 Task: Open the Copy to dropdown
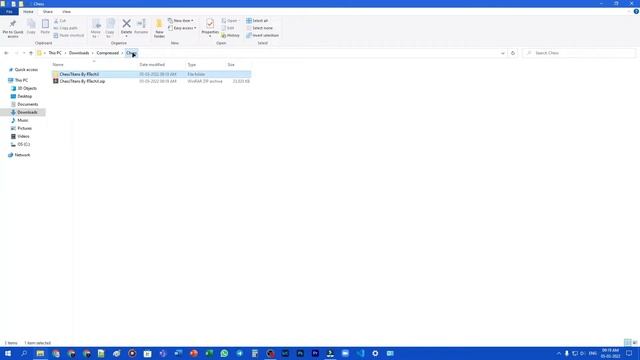coord(110,29)
